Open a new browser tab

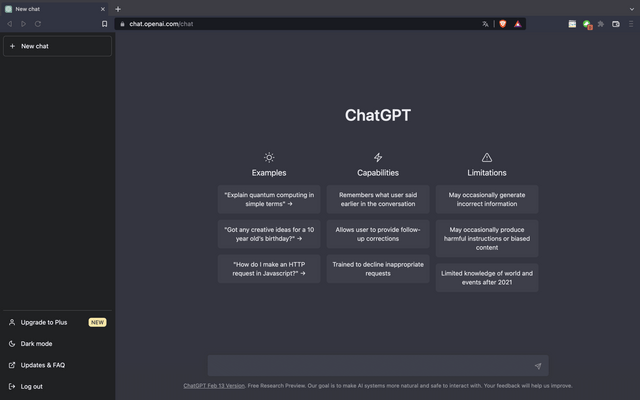point(118,9)
